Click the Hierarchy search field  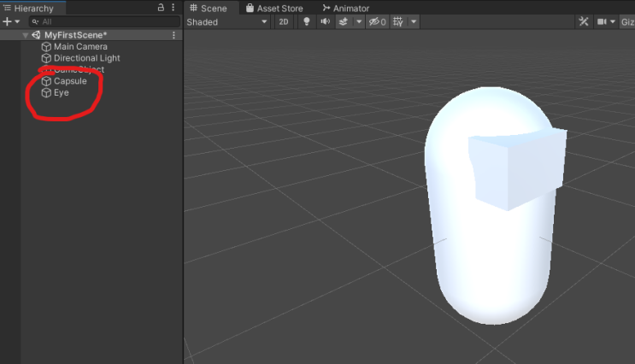click(104, 21)
